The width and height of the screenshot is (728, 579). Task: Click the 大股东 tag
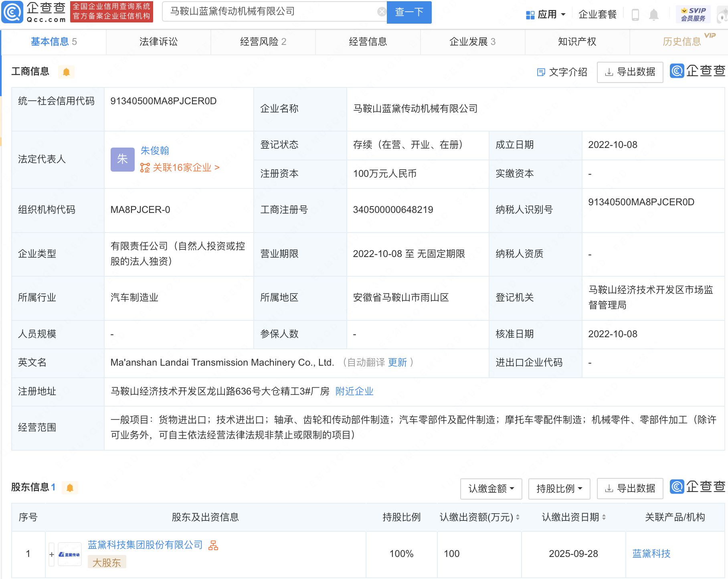(107, 562)
